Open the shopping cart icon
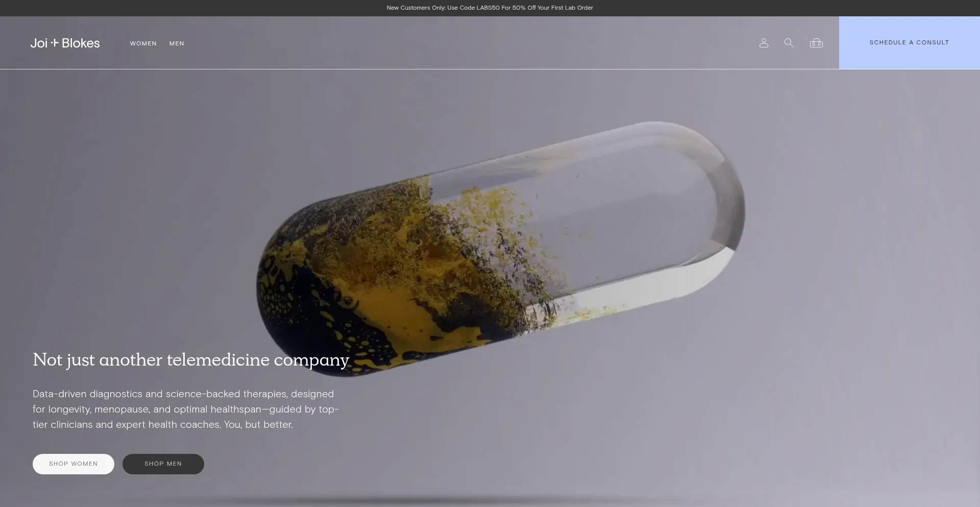 [x=816, y=43]
